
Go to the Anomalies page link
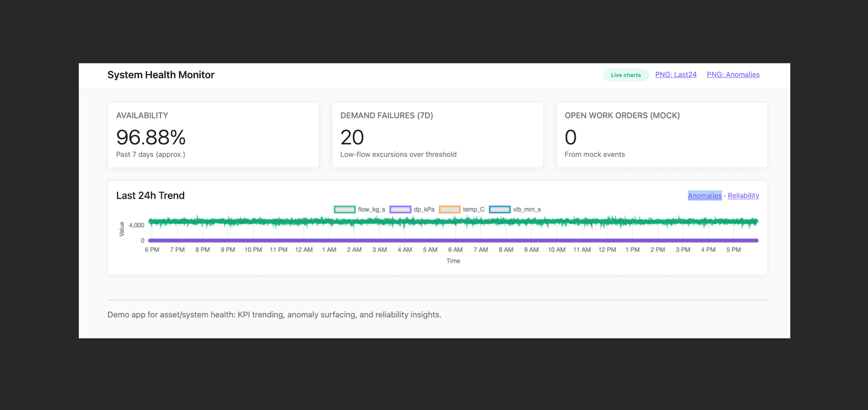click(704, 196)
